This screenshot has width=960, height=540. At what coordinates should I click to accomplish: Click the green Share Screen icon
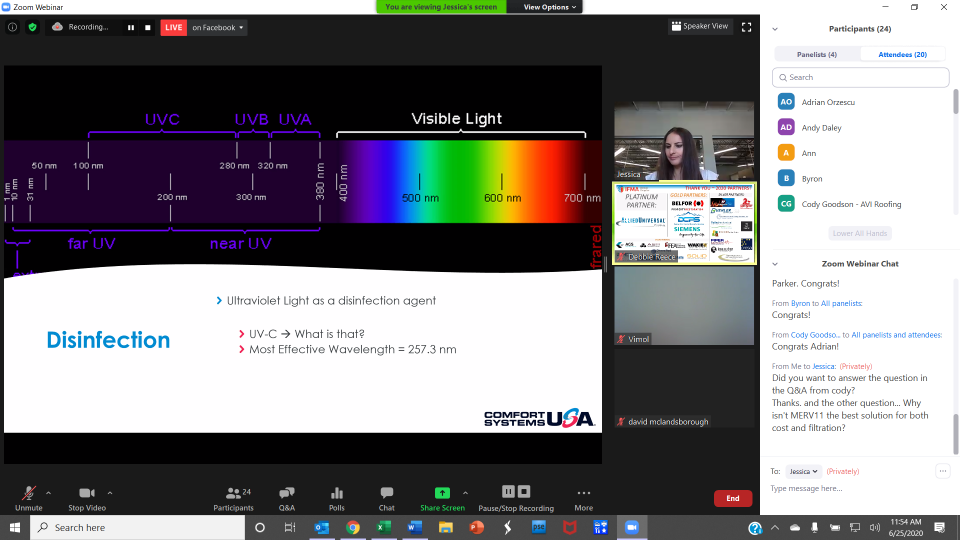tap(442, 493)
